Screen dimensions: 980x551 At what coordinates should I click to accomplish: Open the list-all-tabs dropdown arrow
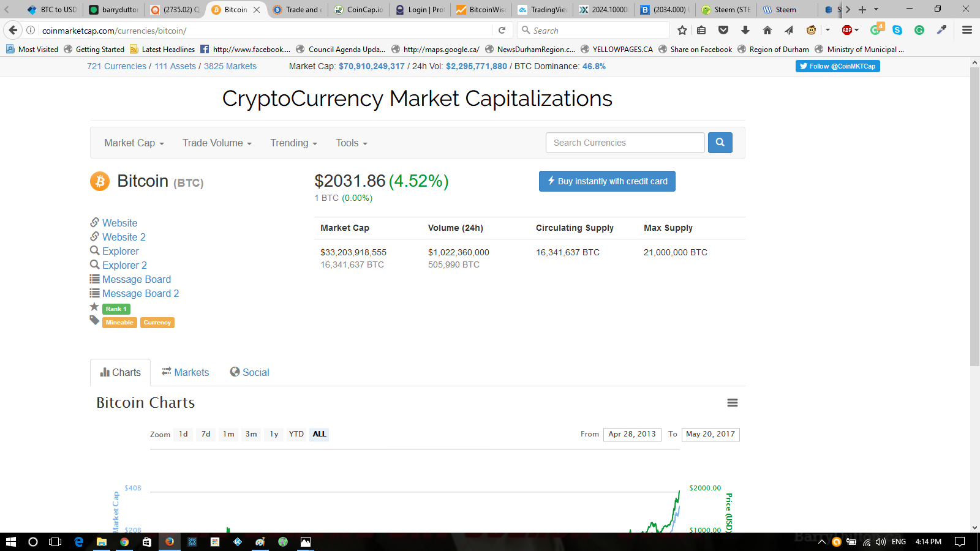[876, 9]
